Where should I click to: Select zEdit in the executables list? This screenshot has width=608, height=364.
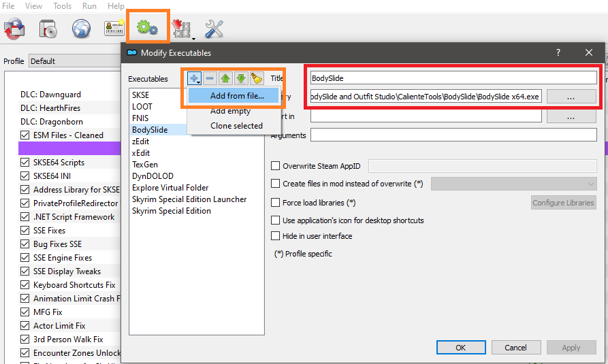click(140, 141)
